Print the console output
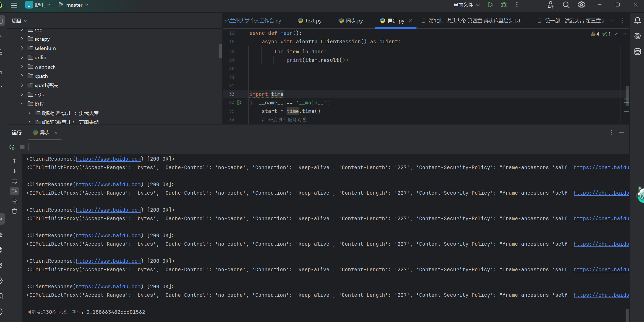Image resolution: width=644 pixels, height=322 pixels. 14,201
